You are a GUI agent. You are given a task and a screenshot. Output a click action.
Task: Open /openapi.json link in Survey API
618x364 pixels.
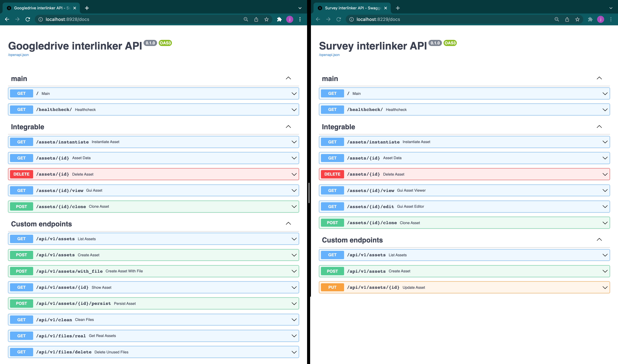pyautogui.click(x=329, y=55)
